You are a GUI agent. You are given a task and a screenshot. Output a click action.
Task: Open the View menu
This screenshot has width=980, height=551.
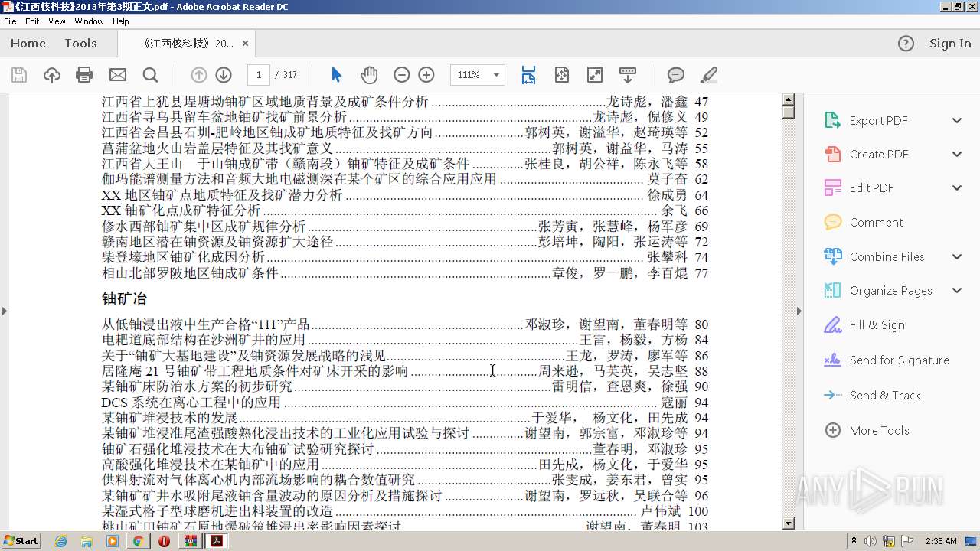(x=57, y=21)
